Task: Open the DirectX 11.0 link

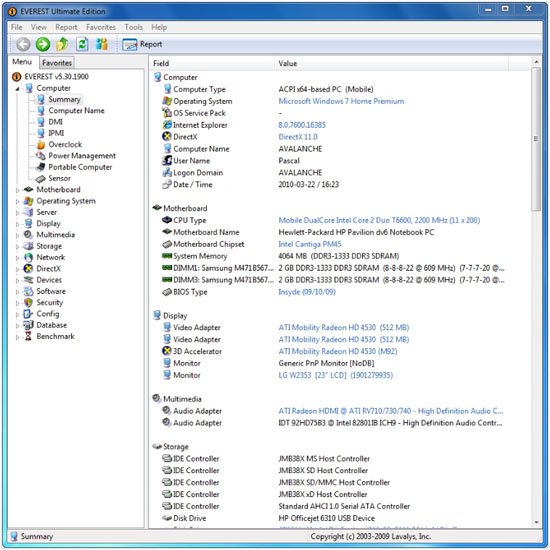Action: coord(298,137)
